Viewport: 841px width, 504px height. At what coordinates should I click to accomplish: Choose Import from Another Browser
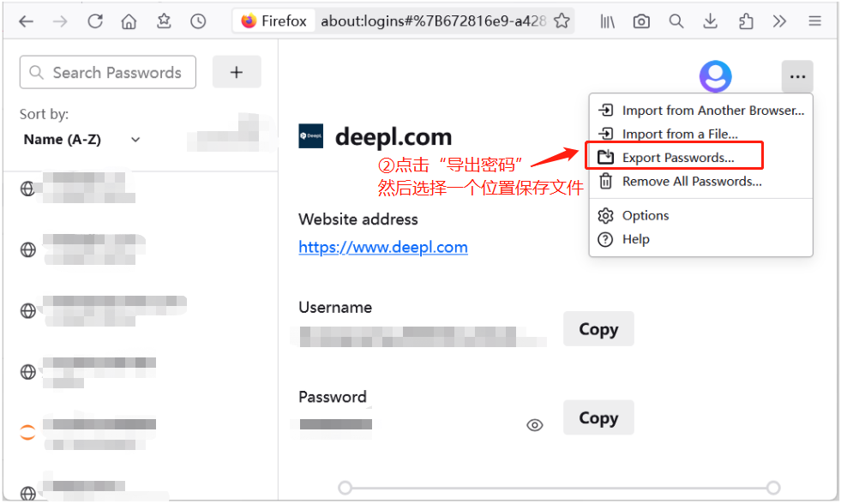pyautogui.click(x=701, y=111)
